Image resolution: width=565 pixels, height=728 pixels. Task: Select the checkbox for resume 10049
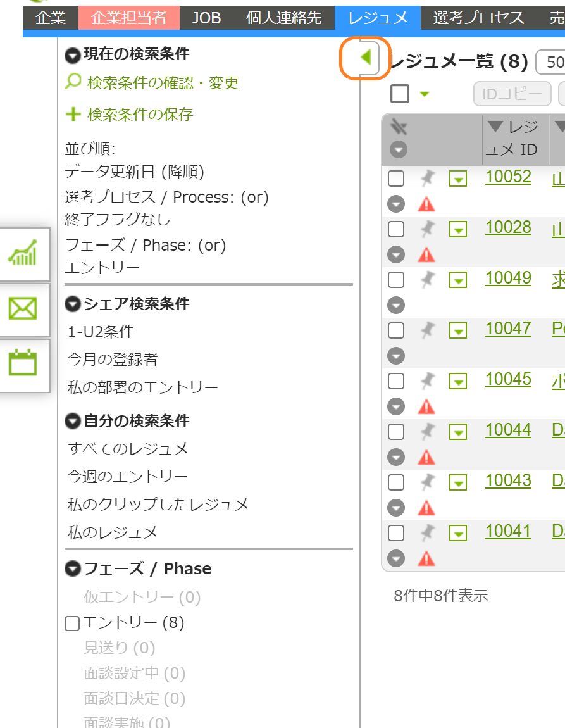(x=396, y=279)
